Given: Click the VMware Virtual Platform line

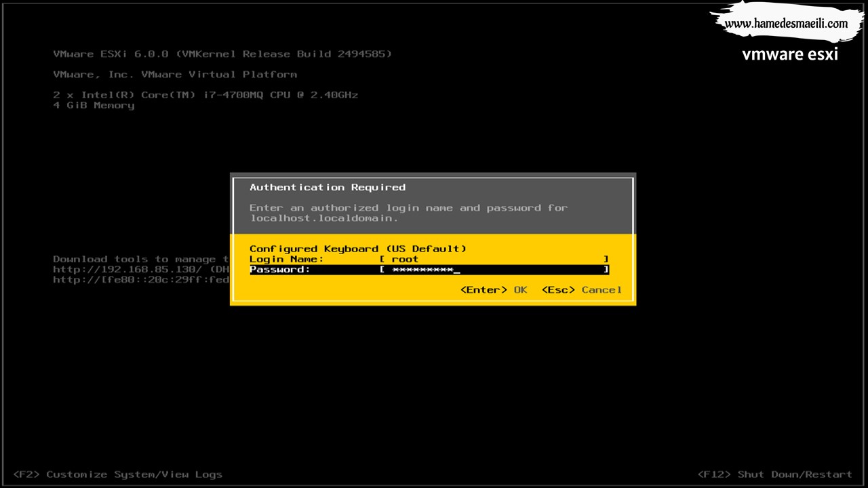Looking at the screenshot, I should (175, 75).
